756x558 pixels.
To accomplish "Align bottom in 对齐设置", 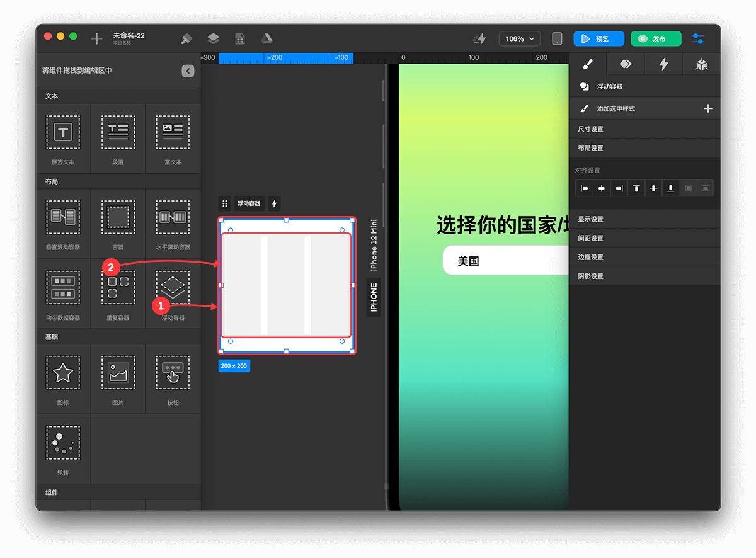I will 671,188.
